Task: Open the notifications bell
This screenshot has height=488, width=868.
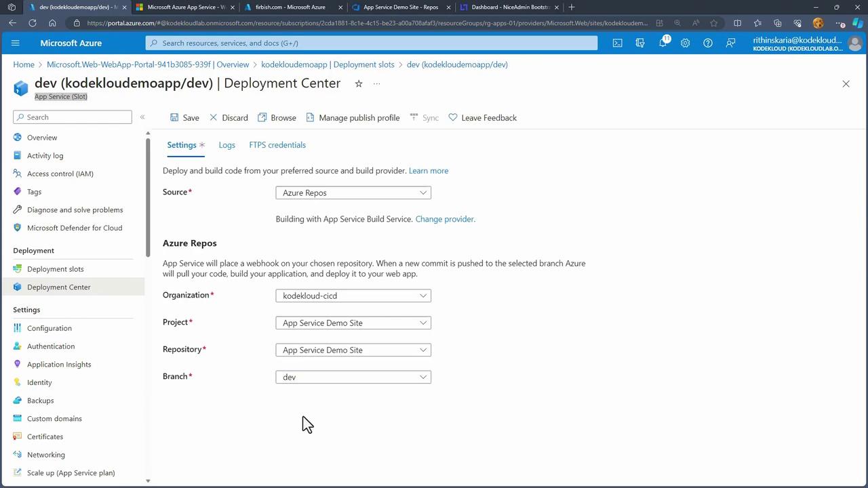Action: (663, 43)
